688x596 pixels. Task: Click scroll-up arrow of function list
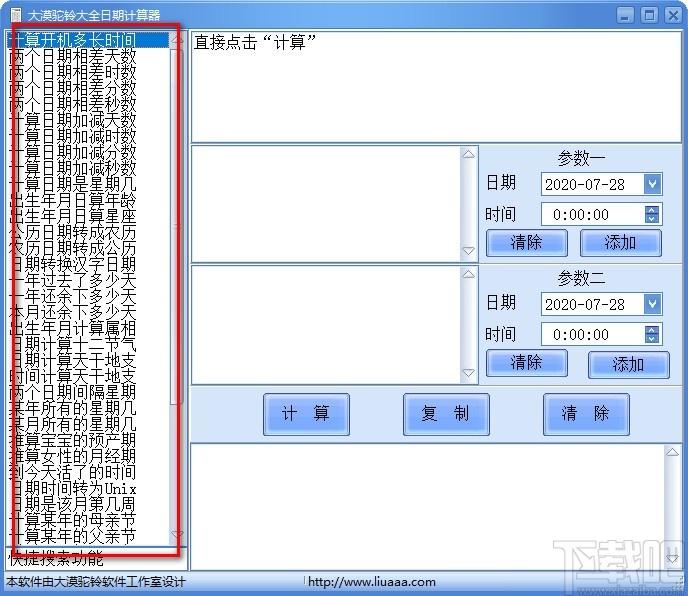click(x=177, y=41)
